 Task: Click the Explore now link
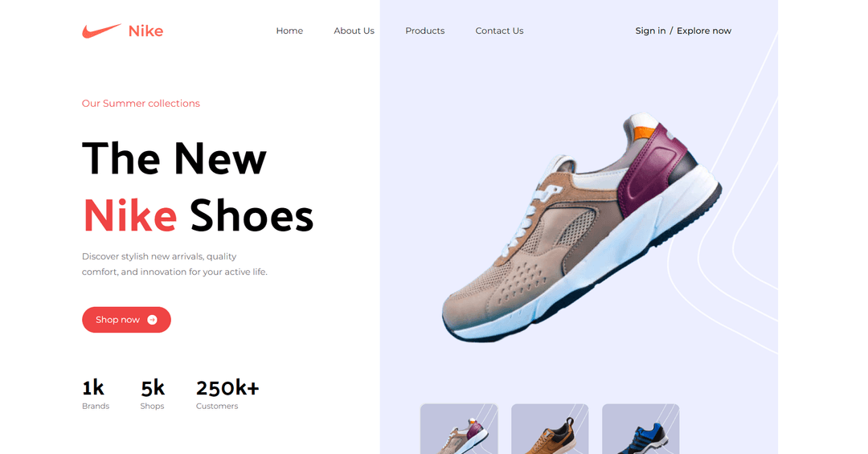tap(703, 31)
